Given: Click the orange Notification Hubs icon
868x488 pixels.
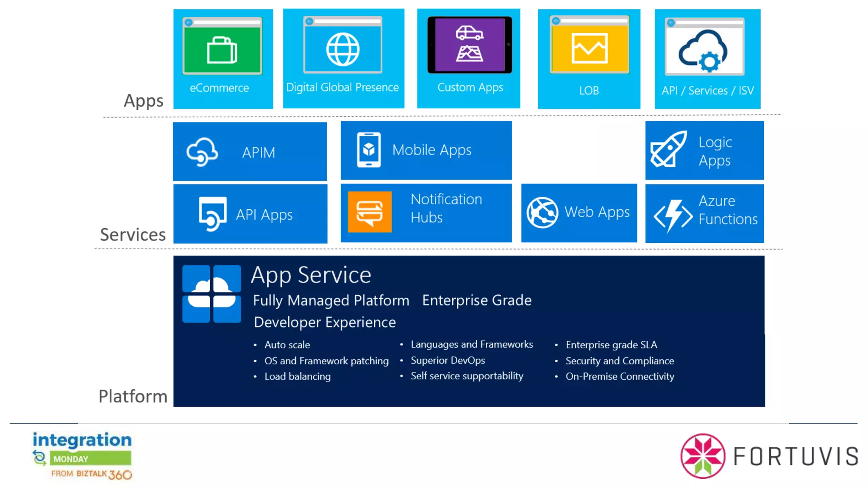Looking at the screenshot, I should [370, 212].
